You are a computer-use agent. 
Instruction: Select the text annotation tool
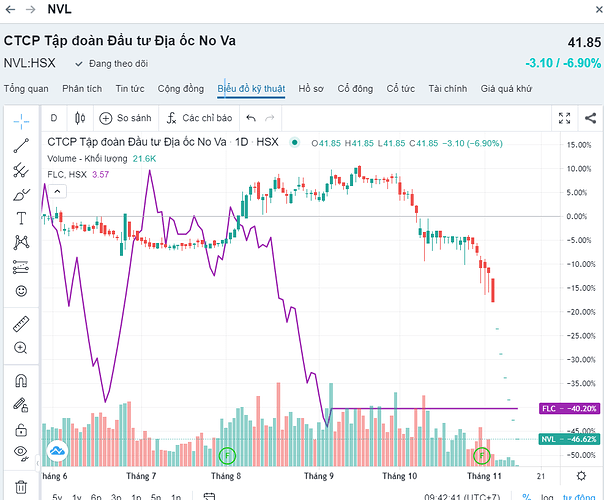(x=21, y=218)
